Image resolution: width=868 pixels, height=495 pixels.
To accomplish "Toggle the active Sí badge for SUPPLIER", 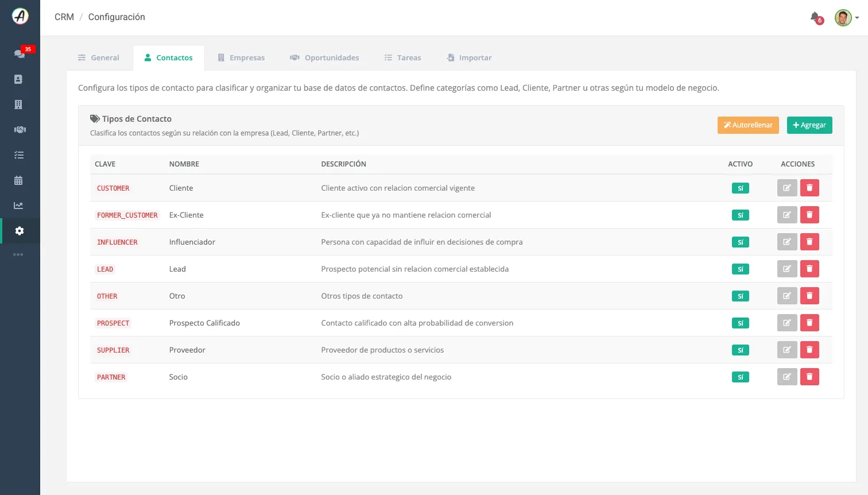I will click(741, 350).
